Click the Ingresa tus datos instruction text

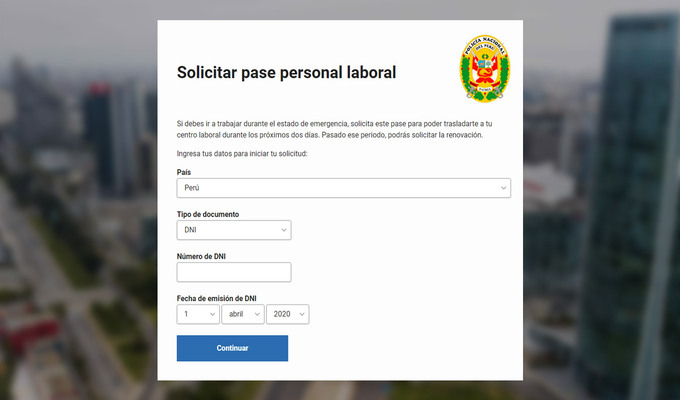tap(242, 154)
